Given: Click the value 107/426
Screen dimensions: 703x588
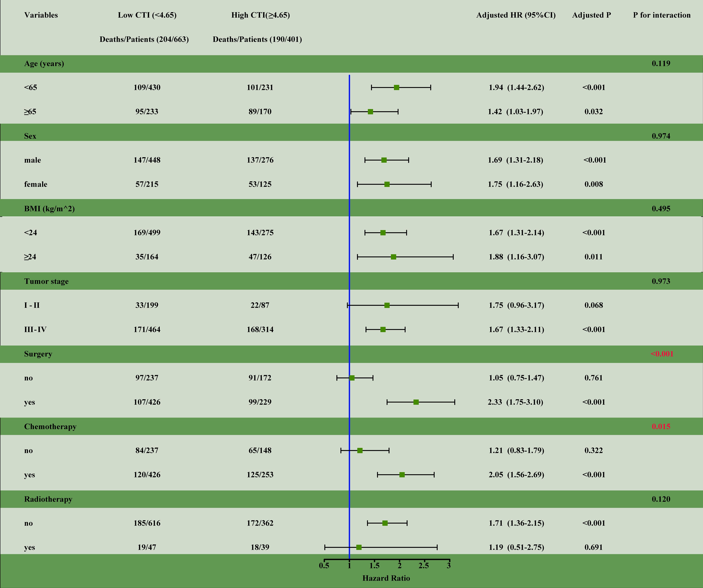Looking at the screenshot, I should coord(147,402).
